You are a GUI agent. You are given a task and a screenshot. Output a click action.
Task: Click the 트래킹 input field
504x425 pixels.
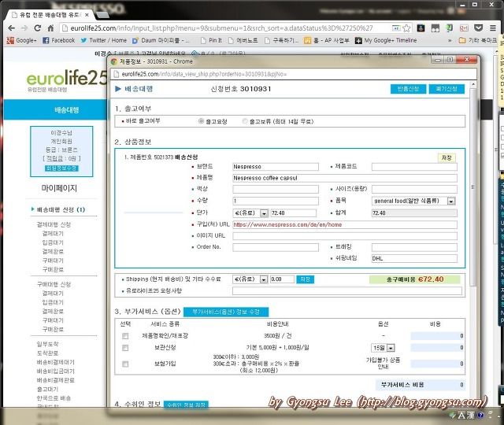pos(414,247)
